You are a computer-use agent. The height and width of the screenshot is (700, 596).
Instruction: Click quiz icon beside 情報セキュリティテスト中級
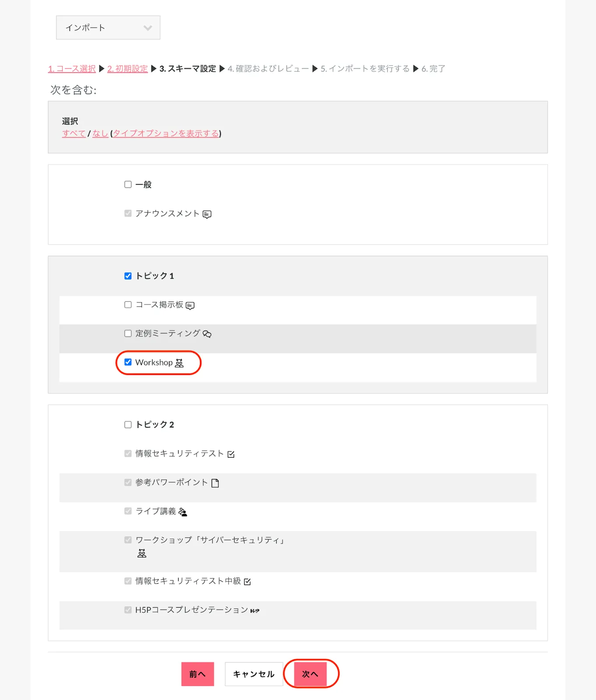click(248, 582)
